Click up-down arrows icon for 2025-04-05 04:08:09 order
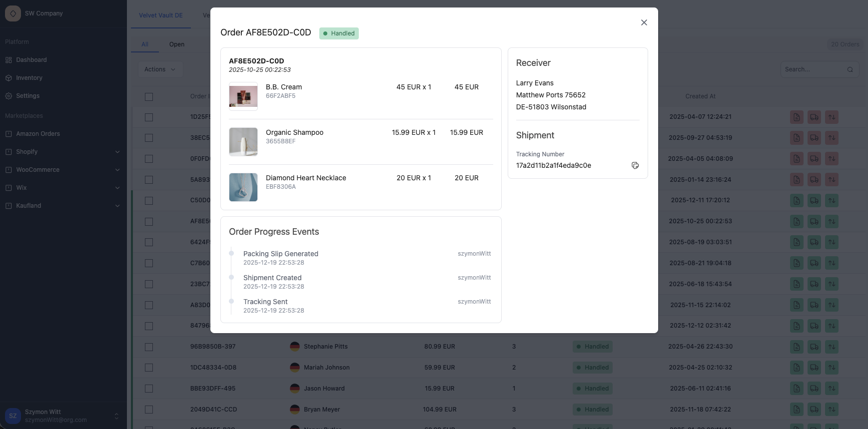This screenshot has width=868, height=429. coord(832,159)
